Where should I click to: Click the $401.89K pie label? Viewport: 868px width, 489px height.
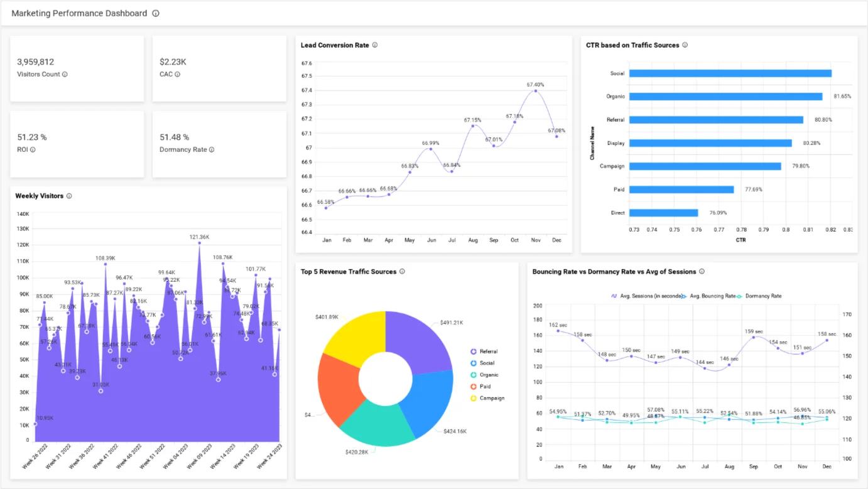(327, 317)
